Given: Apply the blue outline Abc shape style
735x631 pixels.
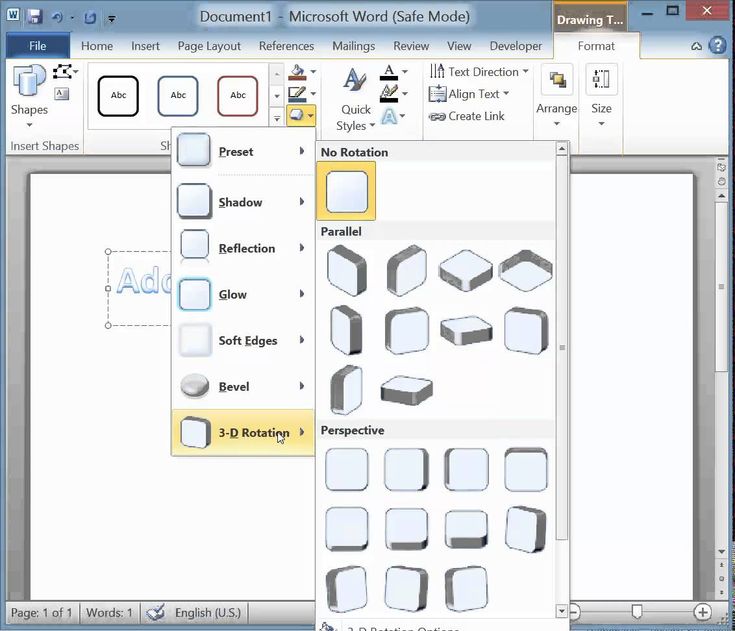Looking at the screenshot, I should tap(178, 96).
